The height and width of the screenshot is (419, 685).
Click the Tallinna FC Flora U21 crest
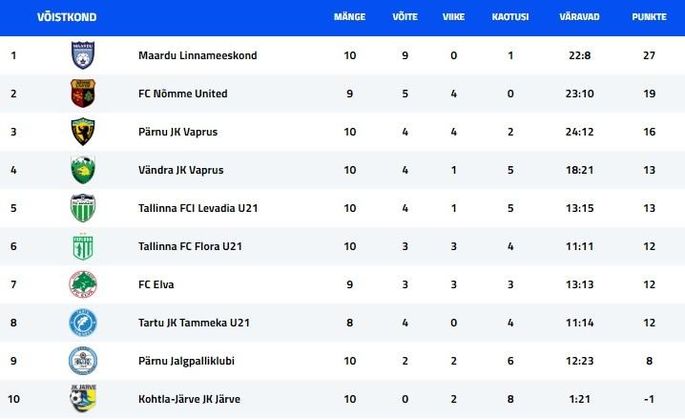pos(83,246)
